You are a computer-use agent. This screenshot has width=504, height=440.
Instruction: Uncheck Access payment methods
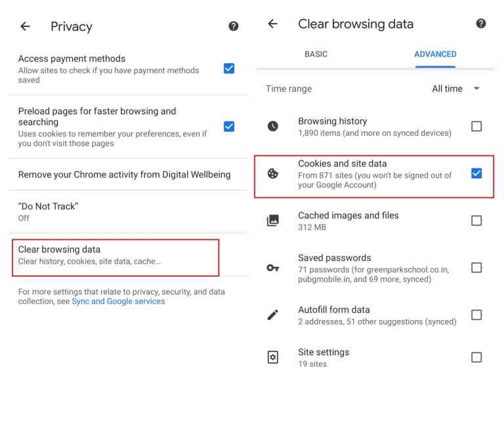tap(229, 68)
